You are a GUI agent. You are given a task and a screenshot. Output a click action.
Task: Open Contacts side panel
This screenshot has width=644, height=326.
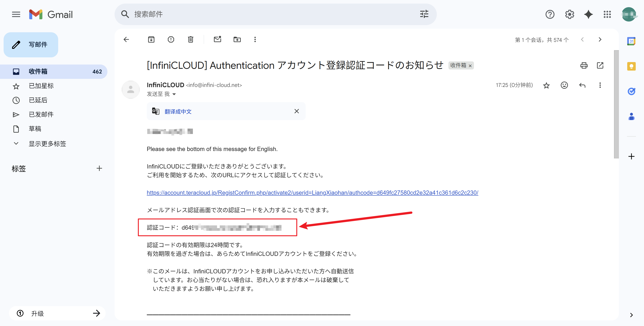click(x=631, y=117)
